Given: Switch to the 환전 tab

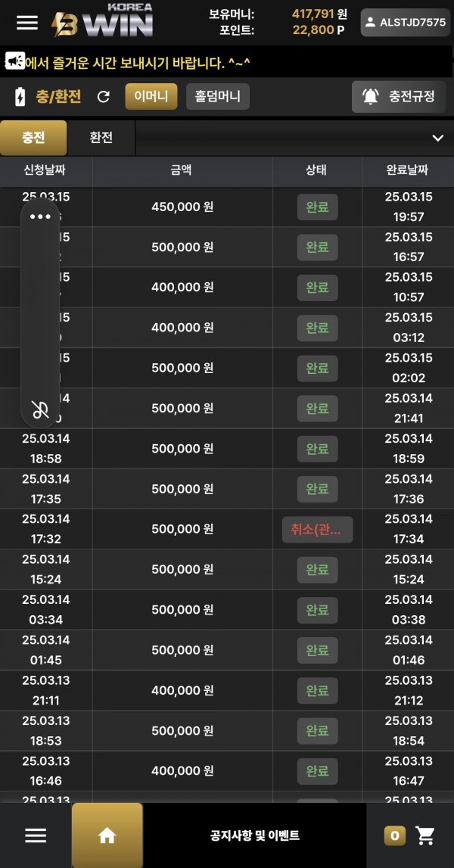Looking at the screenshot, I should (101, 138).
